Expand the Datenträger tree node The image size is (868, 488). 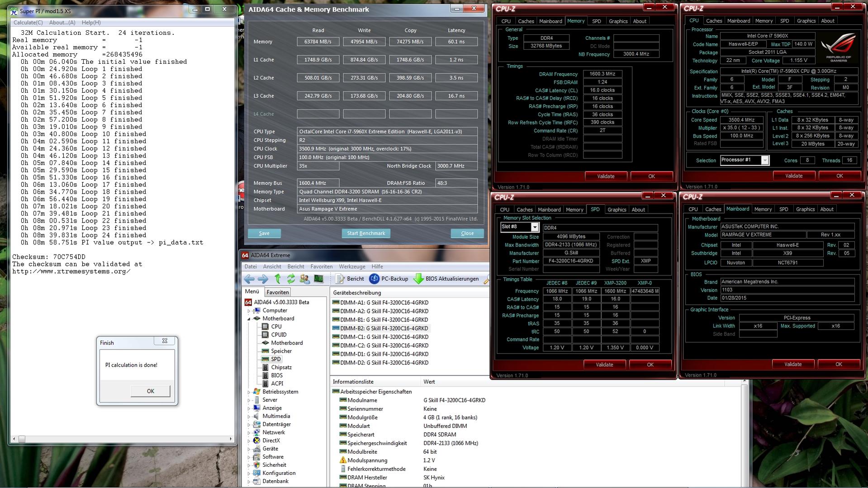(x=249, y=425)
